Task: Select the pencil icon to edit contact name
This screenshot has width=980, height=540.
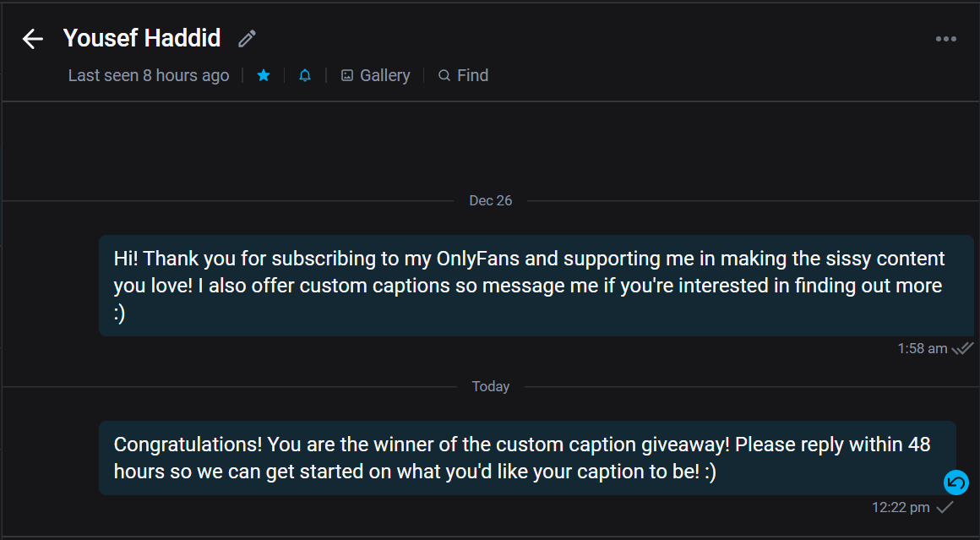Action: [x=246, y=38]
